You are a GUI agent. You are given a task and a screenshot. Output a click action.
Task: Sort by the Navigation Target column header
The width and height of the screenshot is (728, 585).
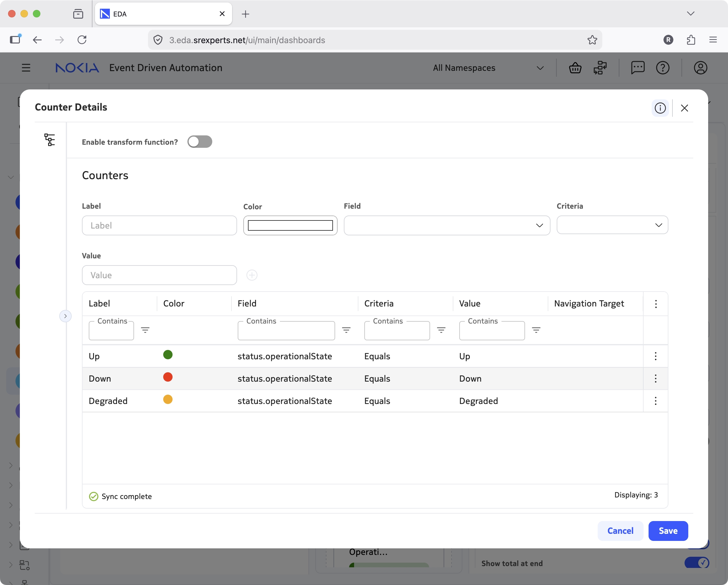(589, 303)
